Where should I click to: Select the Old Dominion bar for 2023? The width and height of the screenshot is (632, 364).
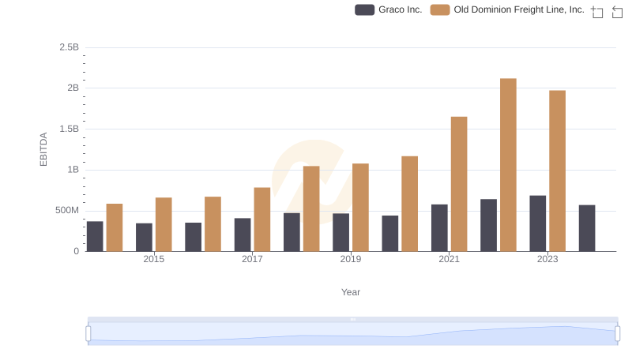(558, 171)
